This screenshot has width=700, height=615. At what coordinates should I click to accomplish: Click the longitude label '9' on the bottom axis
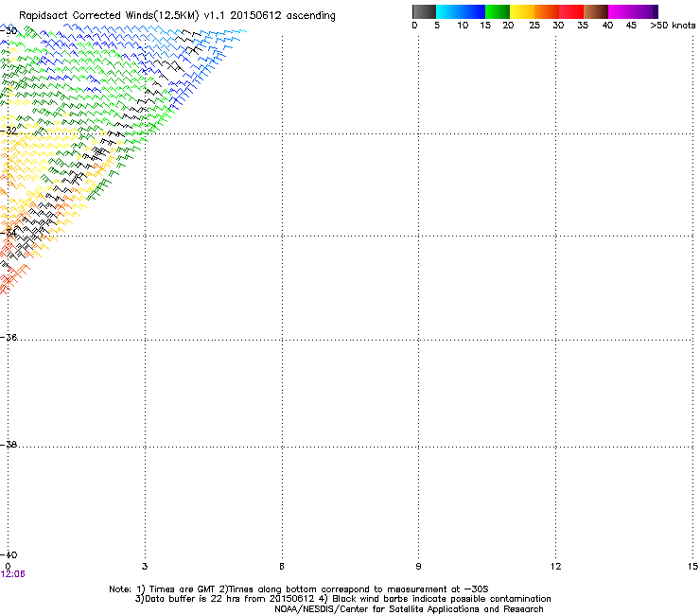point(418,567)
